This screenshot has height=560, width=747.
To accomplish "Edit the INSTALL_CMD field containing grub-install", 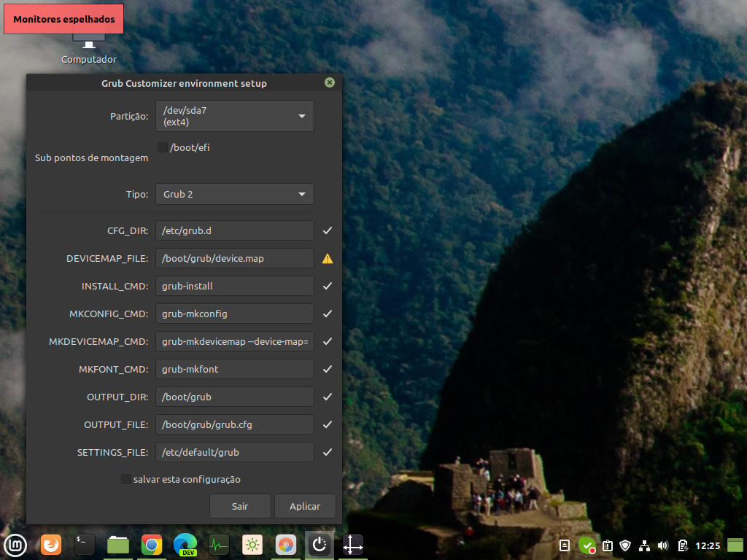I will [x=234, y=286].
